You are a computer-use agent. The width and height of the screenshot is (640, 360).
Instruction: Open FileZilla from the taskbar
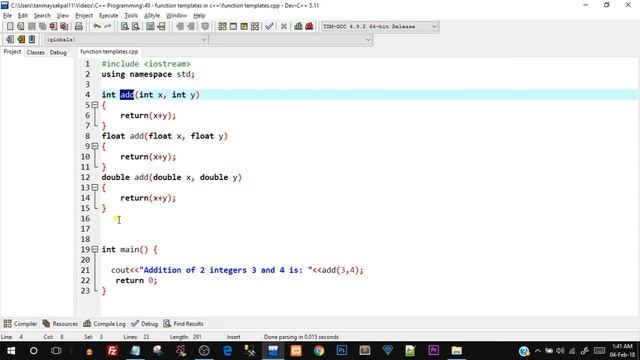pyautogui.click(x=112, y=351)
